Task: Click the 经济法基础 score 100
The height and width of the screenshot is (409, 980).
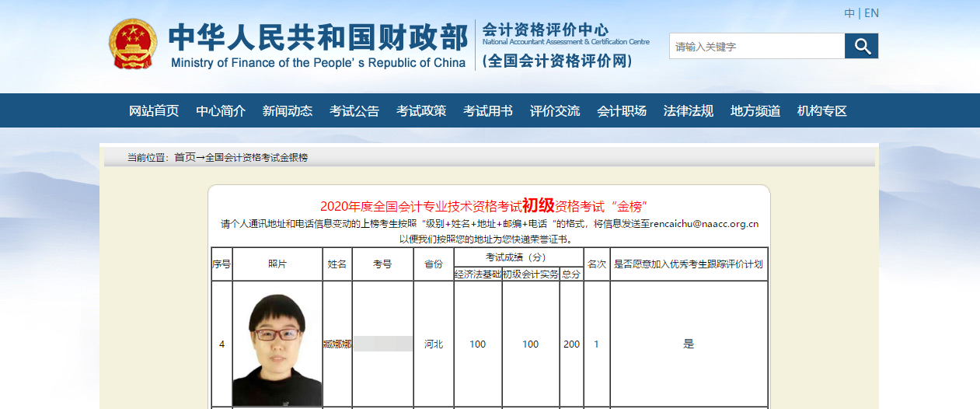Action: [478, 344]
